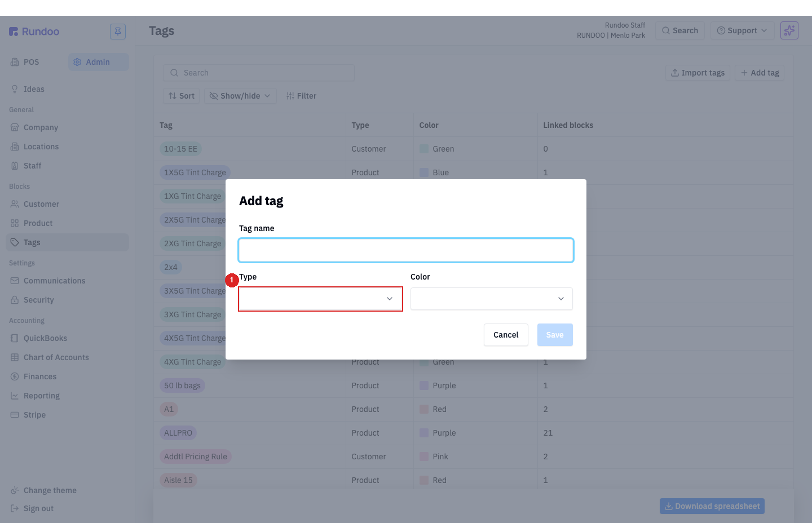
Task: Open the Color dropdown in Add tag
Action: pyautogui.click(x=492, y=299)
